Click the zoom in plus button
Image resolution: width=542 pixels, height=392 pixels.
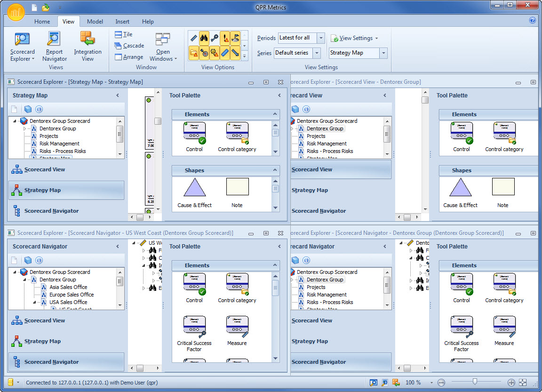pyautogui.click(x=511, y=383)
